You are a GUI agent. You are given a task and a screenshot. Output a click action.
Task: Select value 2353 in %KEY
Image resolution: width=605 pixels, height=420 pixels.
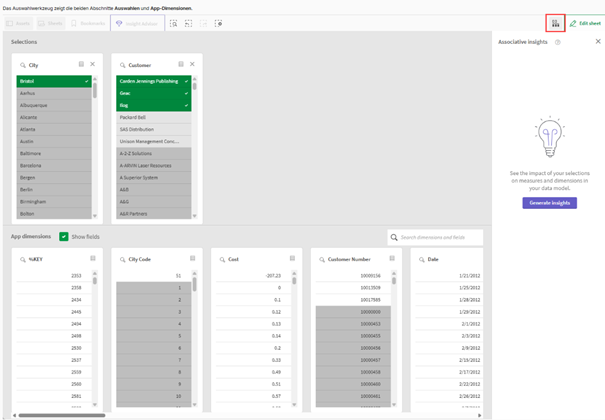click(54, 276)
